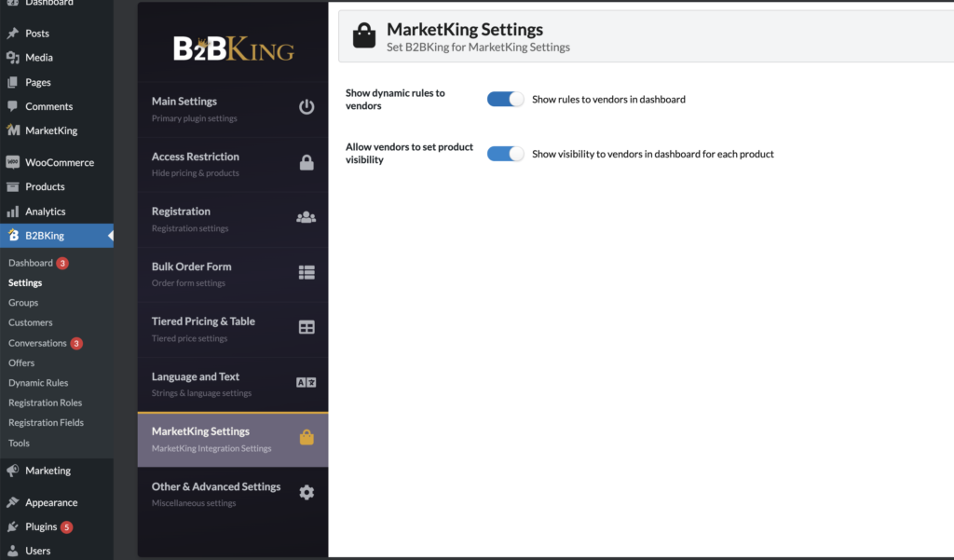
Task: Click the Dashboard notification badge
Action: (62, 263)
